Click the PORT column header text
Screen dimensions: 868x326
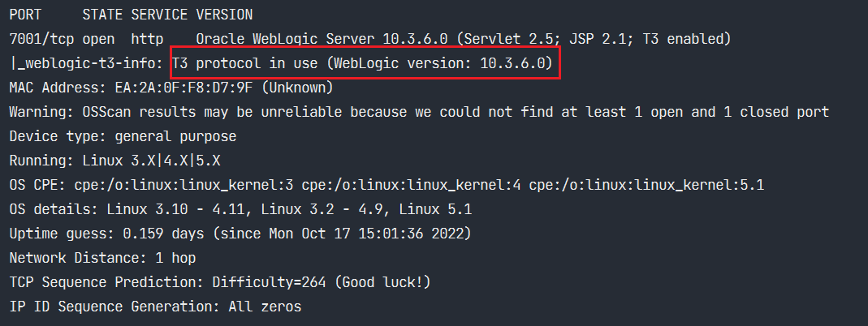coord(25,15)
